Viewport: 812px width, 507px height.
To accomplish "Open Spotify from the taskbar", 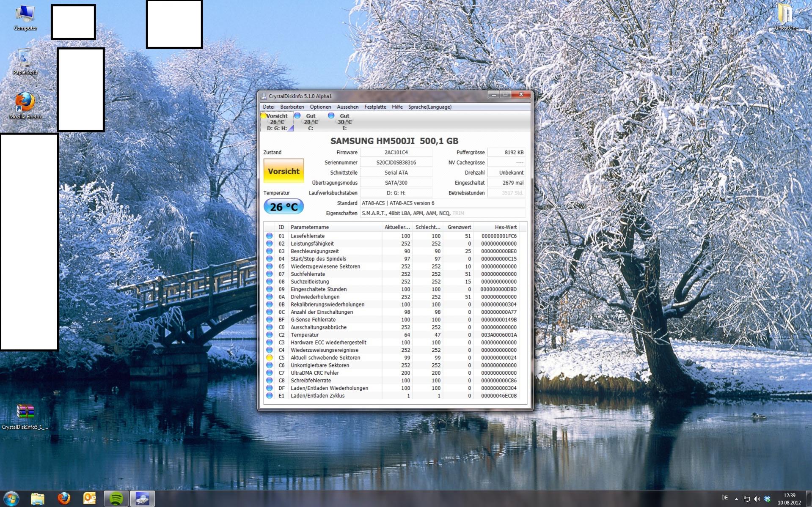I will (116, 499).
